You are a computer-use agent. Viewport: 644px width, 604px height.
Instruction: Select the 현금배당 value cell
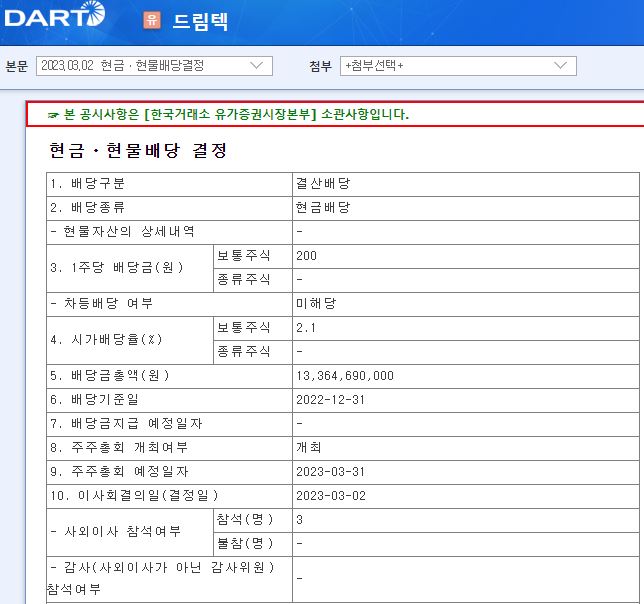click(322, 208)
